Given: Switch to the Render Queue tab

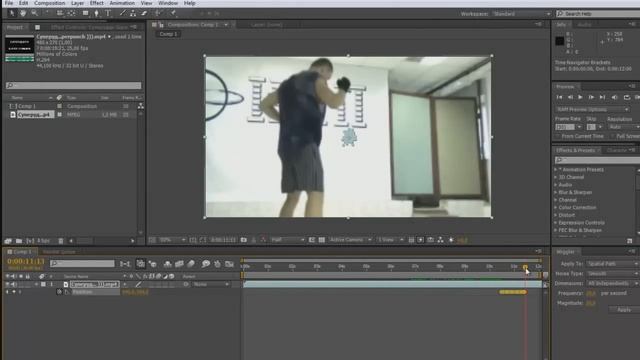Looking at the screenshot, I should (59, 252).
